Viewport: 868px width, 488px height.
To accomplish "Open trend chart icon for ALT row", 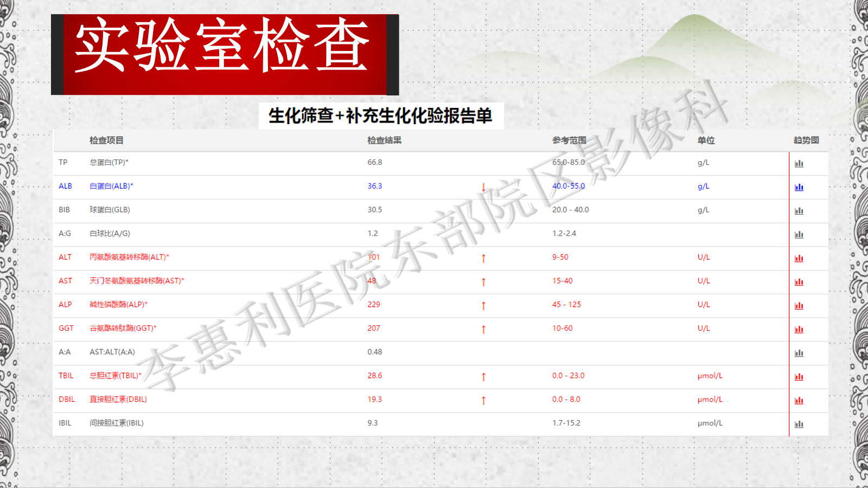I will point(799,258).
